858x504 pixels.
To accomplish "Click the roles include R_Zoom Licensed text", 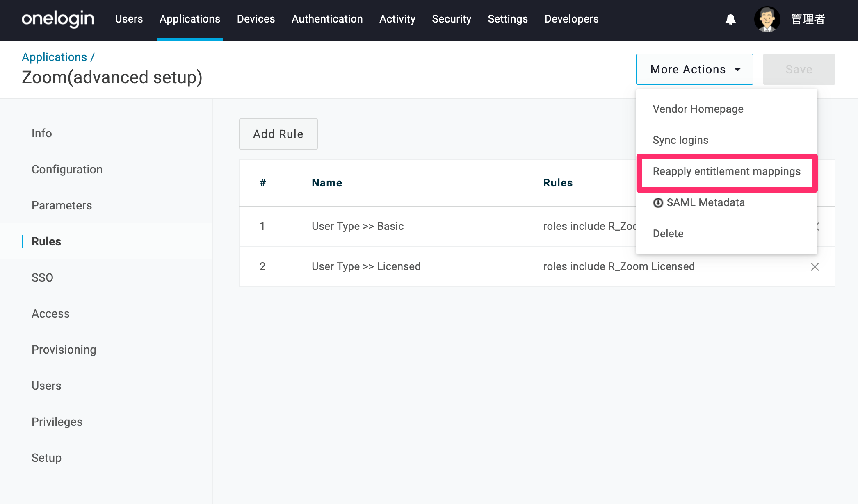I will [x=619, y=266].
